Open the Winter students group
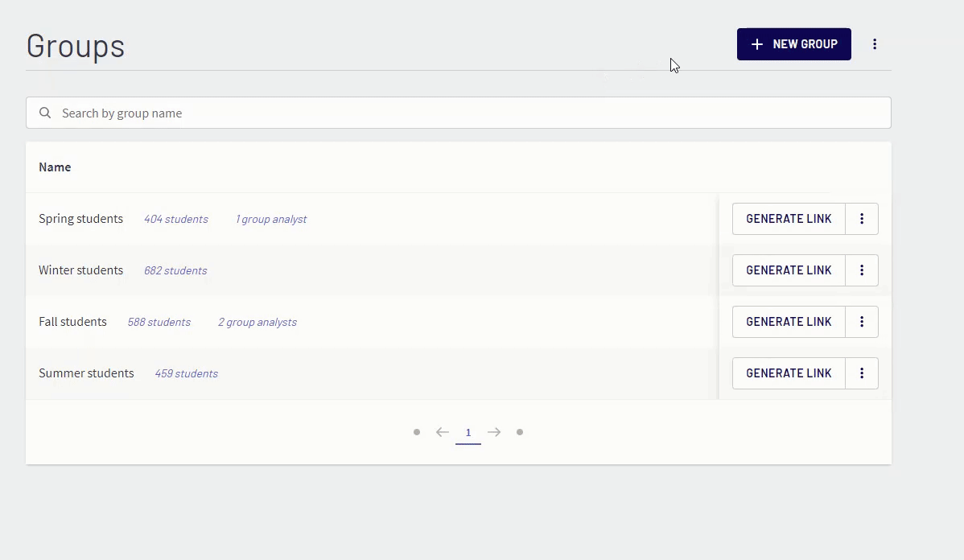The height and width of the screenshot is (560, 964). 80,270
